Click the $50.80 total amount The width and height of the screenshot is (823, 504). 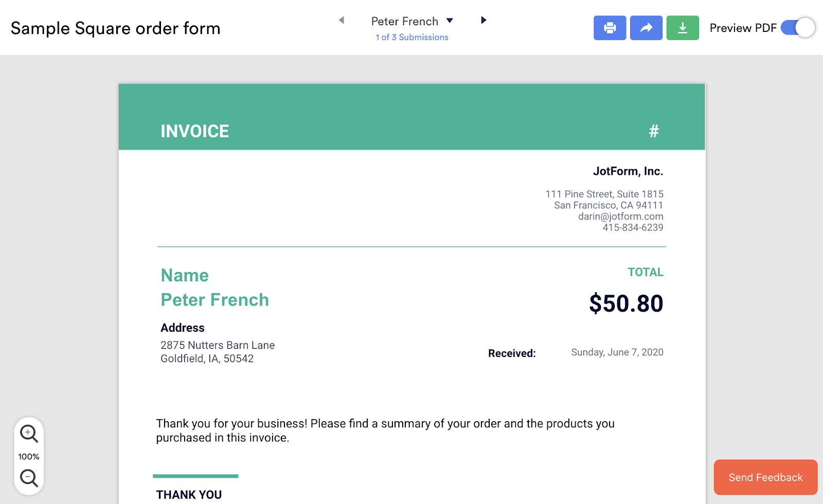[626, 303]
